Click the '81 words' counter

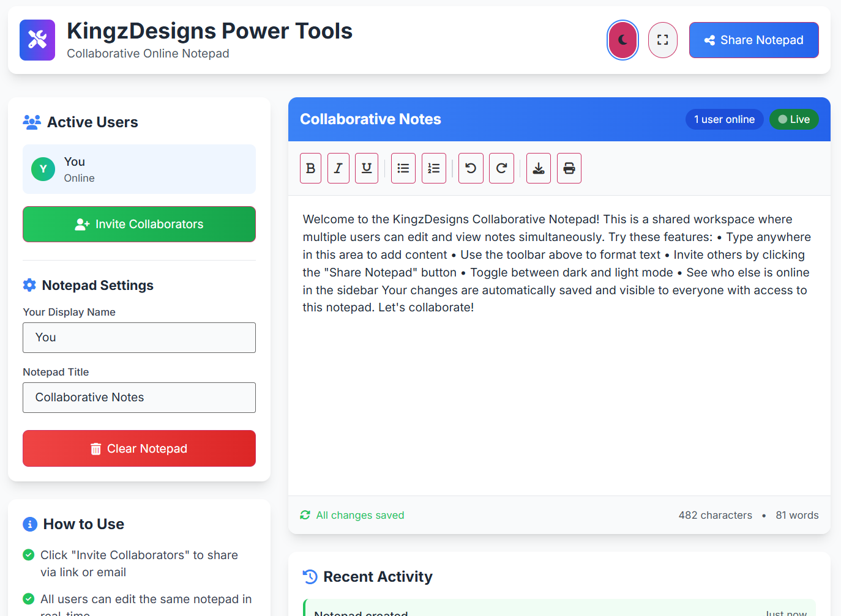[x=797, y=515]
